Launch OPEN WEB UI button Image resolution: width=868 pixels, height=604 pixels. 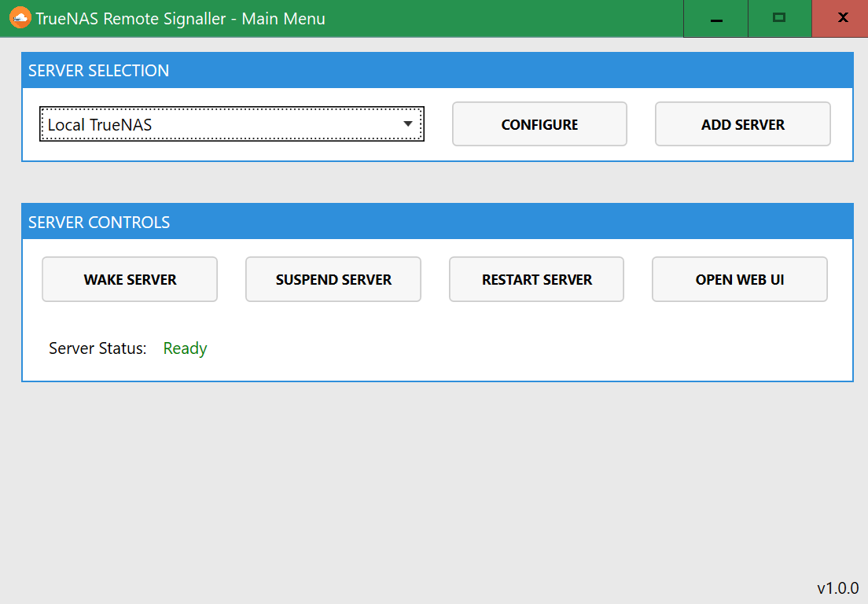coord(740,279)
